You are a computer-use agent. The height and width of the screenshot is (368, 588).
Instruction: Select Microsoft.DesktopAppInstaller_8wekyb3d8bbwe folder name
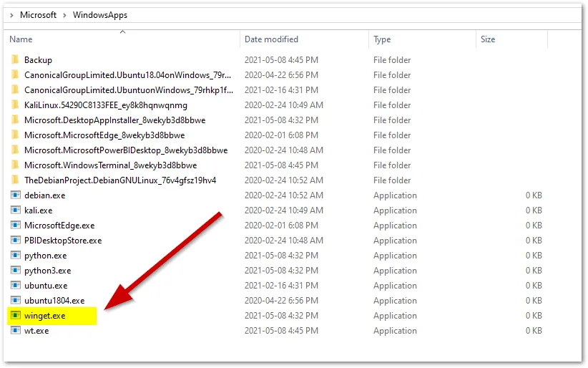(114, 120)
